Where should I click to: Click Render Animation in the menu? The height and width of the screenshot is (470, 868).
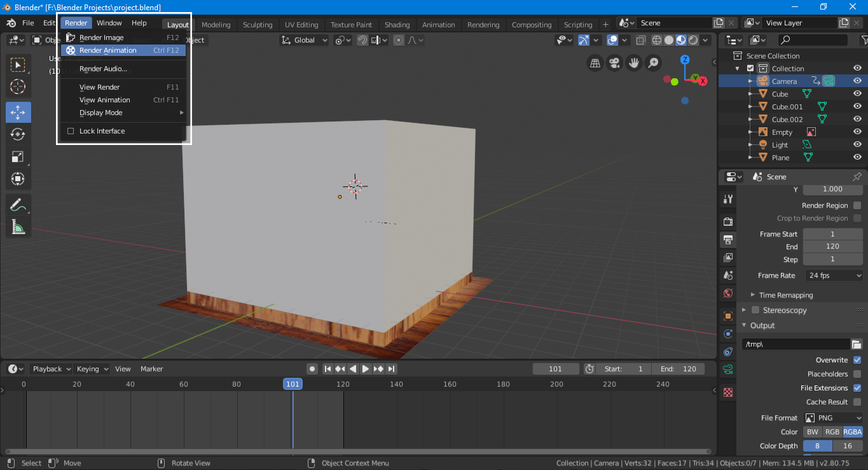tap(107, 50)
